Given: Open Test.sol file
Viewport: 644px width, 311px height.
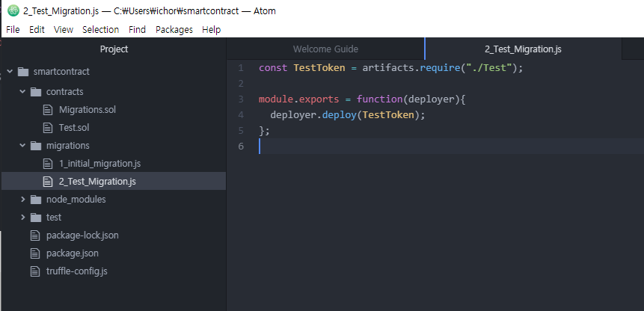Looking at the screenshot, I should tap(74, 128).
